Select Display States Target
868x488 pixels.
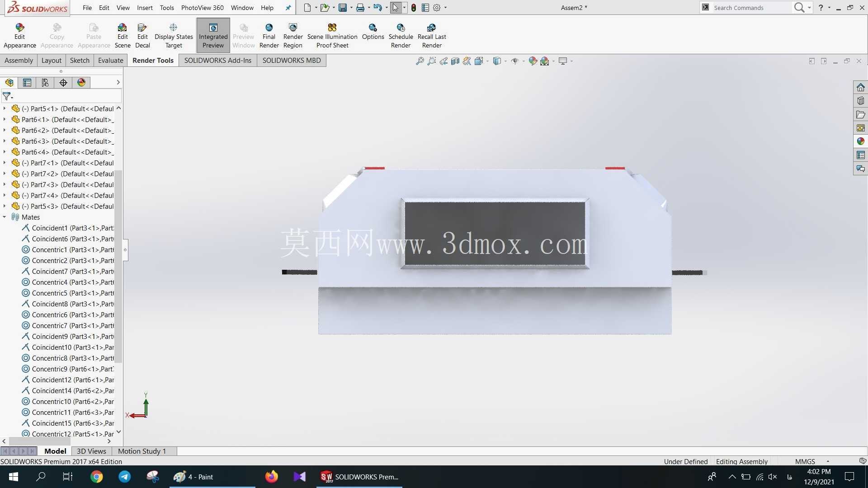click(x=174, y=35)
